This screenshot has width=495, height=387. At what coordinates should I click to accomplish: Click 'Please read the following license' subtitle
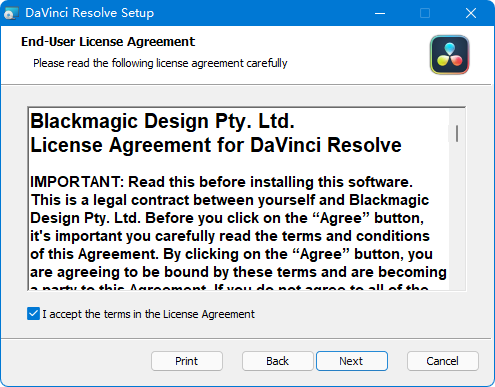pyautogui.click(x=160, y=63)
